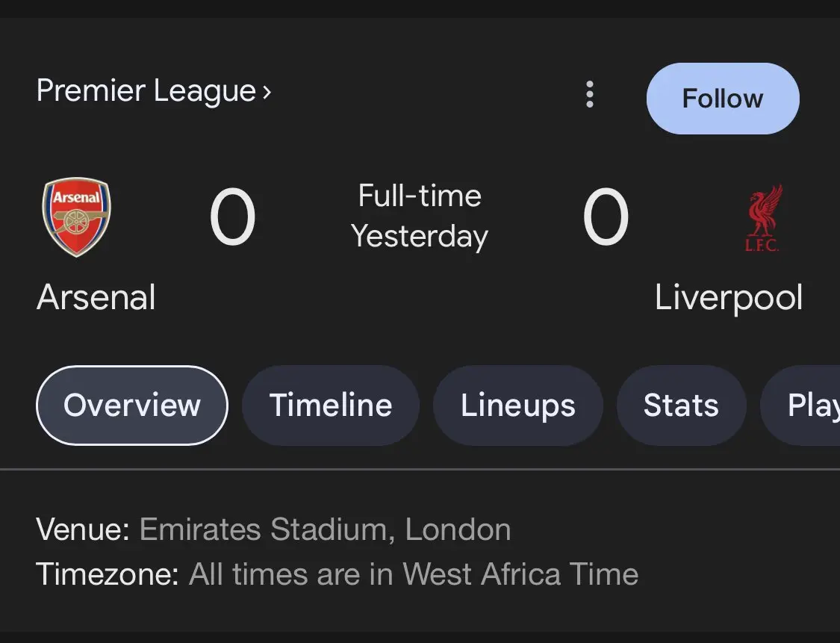Click the Liverpool L.F.C. crest
Screen dimensions: 840x643
(x=762, y=218)
